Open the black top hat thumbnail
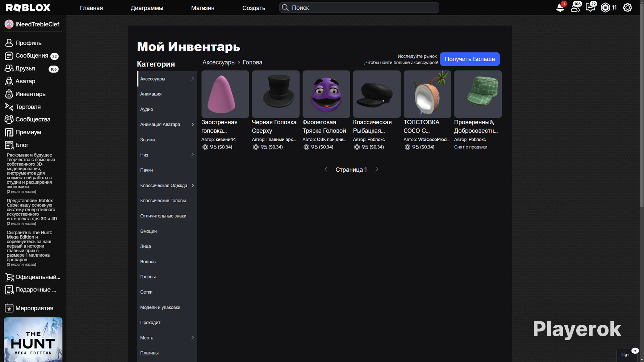Screen dimensions: 644x362 click(276, 94)
